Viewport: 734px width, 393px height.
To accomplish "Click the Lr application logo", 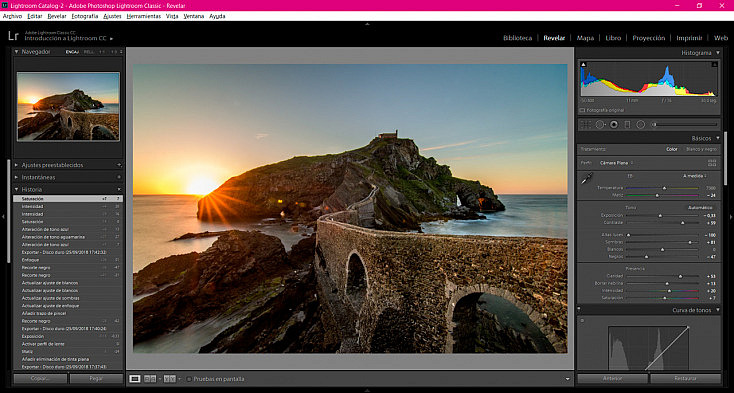I will [x=13, y=36].
